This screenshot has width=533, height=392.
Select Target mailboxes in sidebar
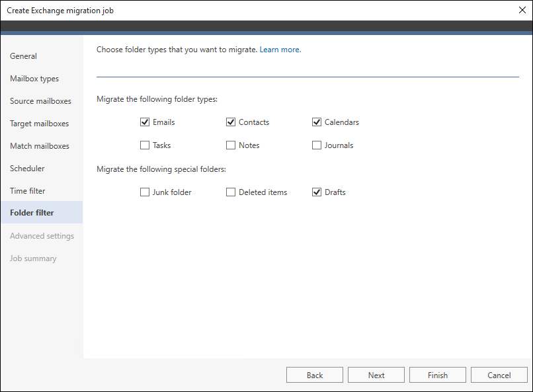coord(39,124)
